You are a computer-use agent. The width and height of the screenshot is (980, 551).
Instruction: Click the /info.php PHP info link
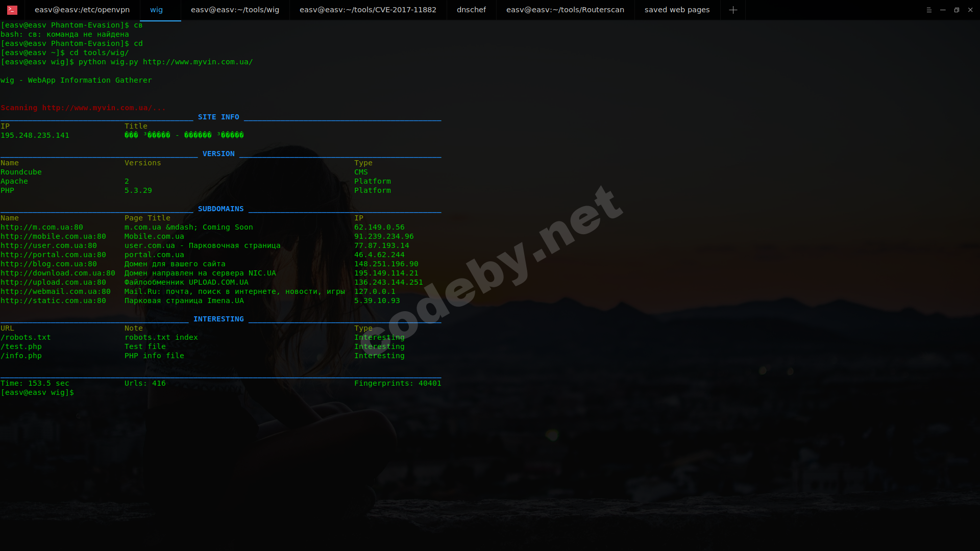[x=21, y=356]
